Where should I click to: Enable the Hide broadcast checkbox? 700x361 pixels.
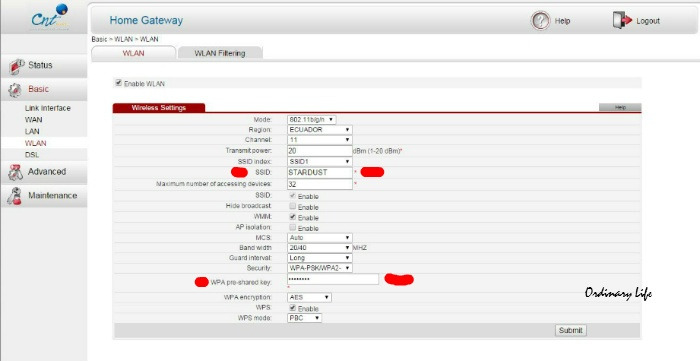[x=292, y=207]
